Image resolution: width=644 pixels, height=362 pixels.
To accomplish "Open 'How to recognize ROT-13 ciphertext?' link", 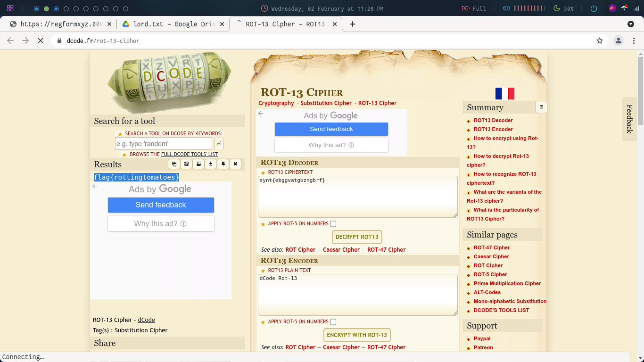I will [x=502, y=178].
